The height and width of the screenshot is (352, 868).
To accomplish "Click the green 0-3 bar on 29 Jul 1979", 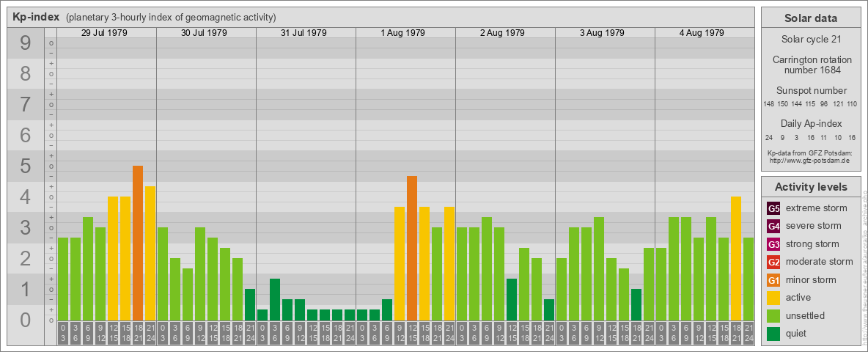I will pos(63,279).
